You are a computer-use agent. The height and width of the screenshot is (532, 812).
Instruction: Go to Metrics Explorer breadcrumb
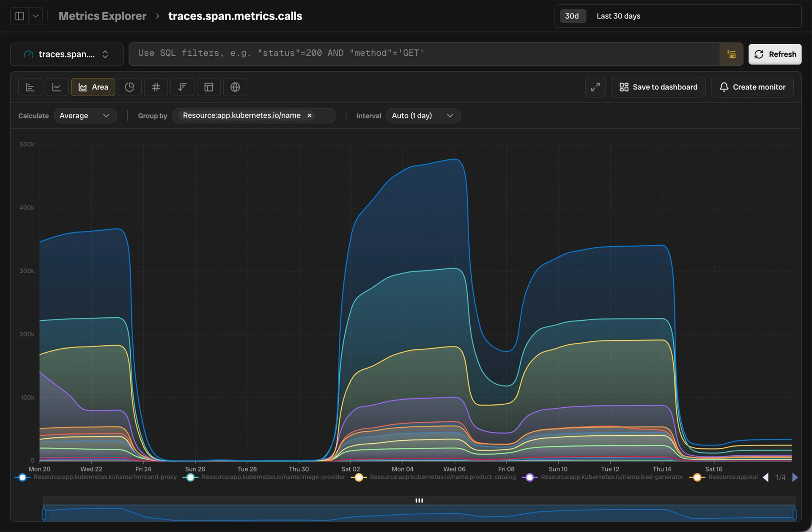[x=102, y=16]
